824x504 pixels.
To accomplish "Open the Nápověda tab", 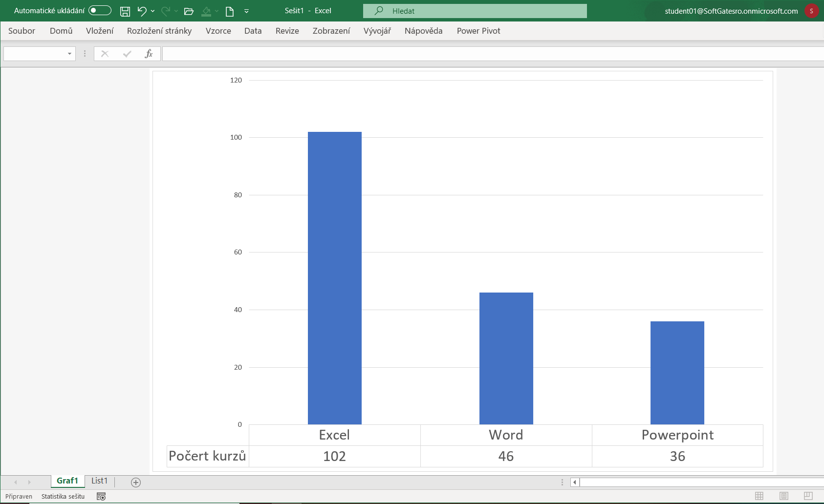I will click(424, 31).
